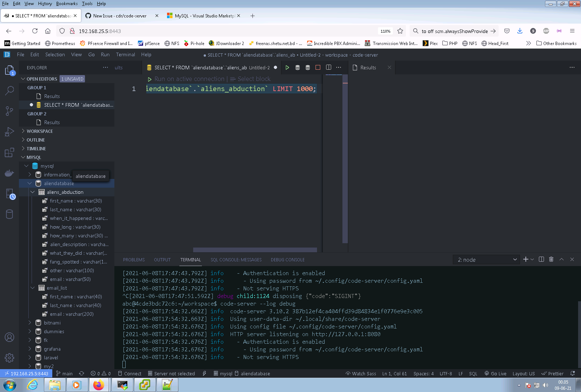Open Run and Debug view

9,132
